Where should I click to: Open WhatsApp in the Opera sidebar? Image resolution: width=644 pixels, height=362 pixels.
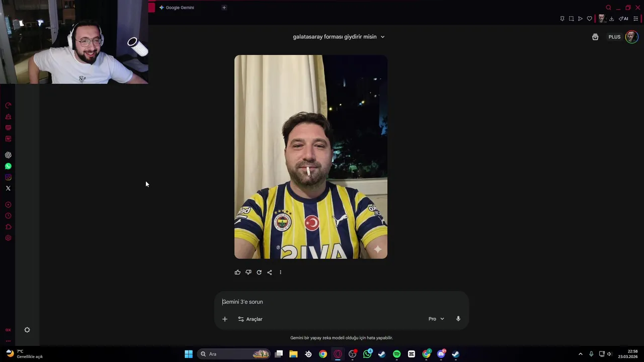point(8,166)
